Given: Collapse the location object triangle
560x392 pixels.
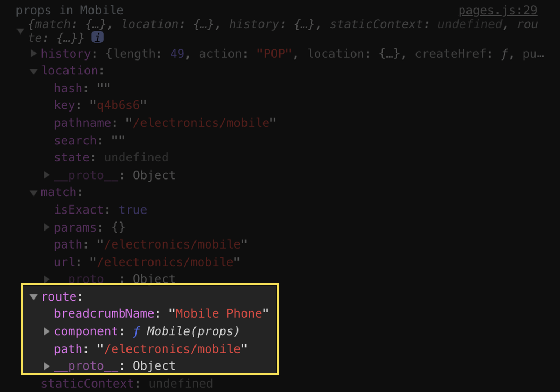Looking at the screenshot, I should click(33, 71).
